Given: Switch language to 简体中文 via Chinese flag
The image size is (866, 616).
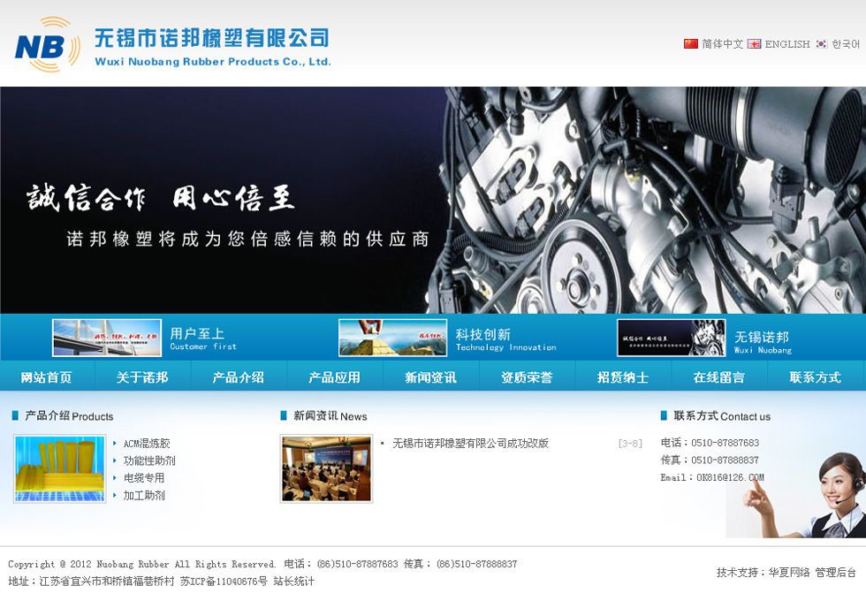Looking at the screenshot, I should tap(691, 44).
